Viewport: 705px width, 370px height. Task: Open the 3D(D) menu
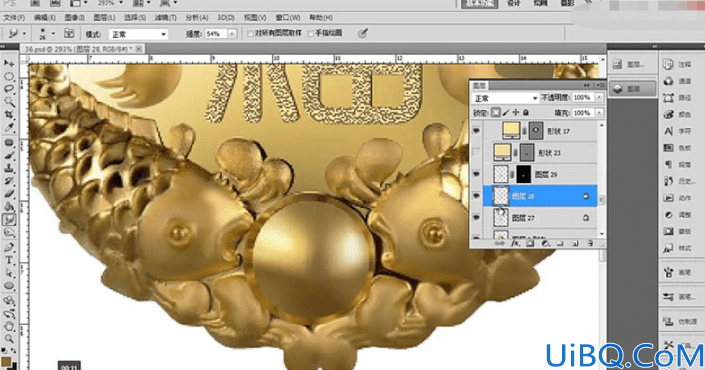click(226, 18)
